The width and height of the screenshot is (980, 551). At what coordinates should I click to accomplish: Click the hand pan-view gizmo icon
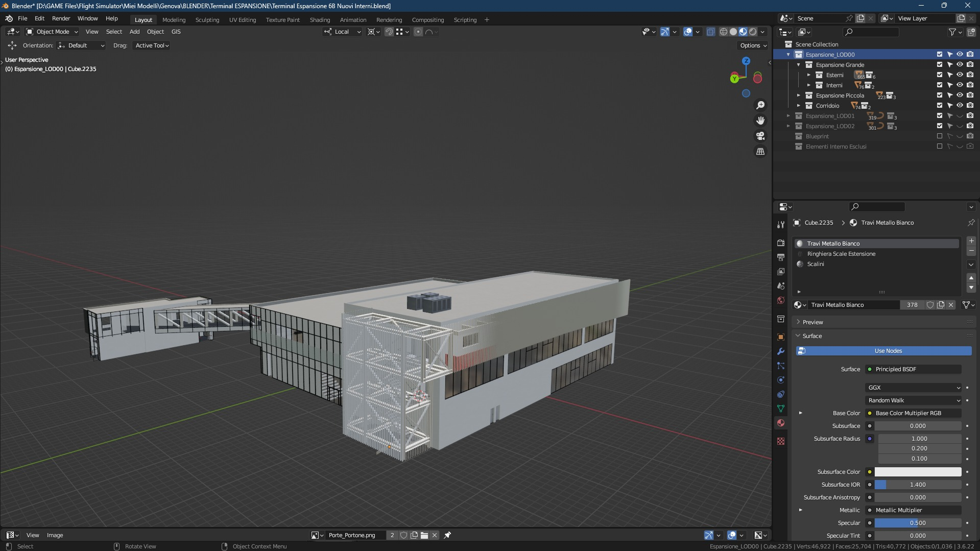coord(760,121)
